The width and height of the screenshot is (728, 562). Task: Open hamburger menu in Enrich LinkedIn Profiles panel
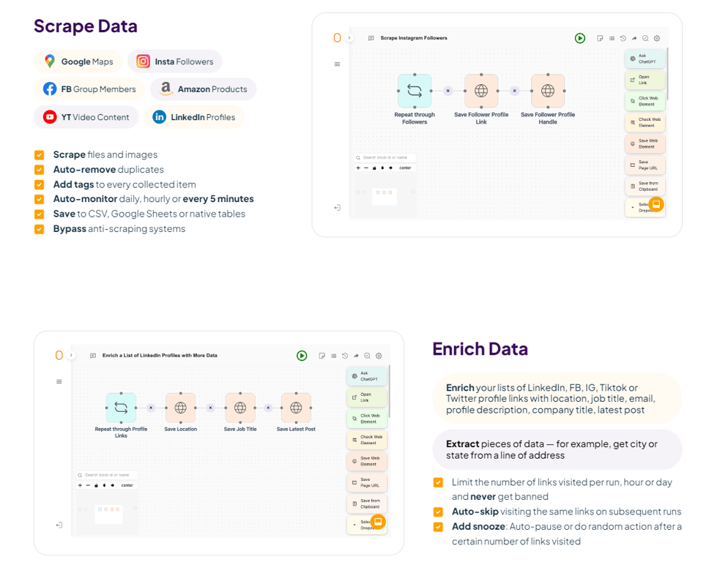59,381
